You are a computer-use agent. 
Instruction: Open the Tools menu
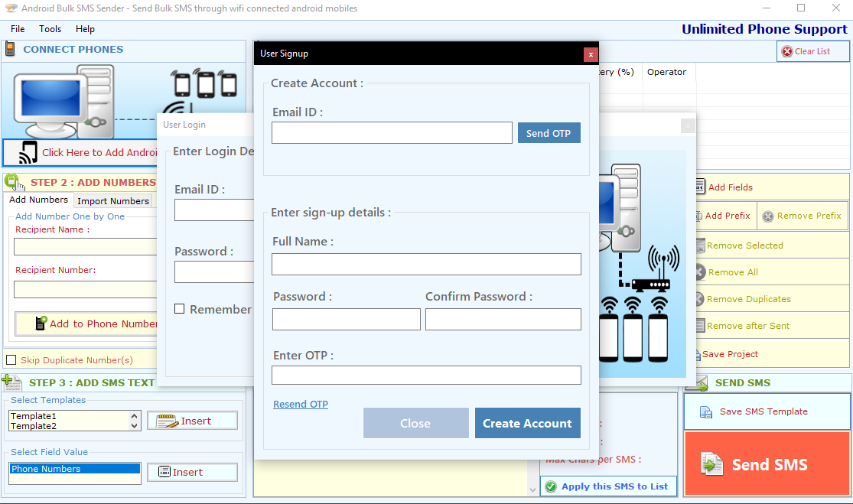[x=50, y=29]
